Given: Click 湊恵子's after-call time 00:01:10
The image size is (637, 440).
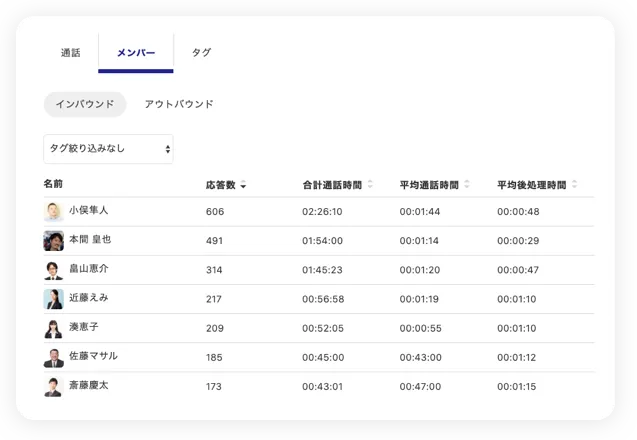Looking at the screenshot, I should pyautogui.click(x=517, y=329).
